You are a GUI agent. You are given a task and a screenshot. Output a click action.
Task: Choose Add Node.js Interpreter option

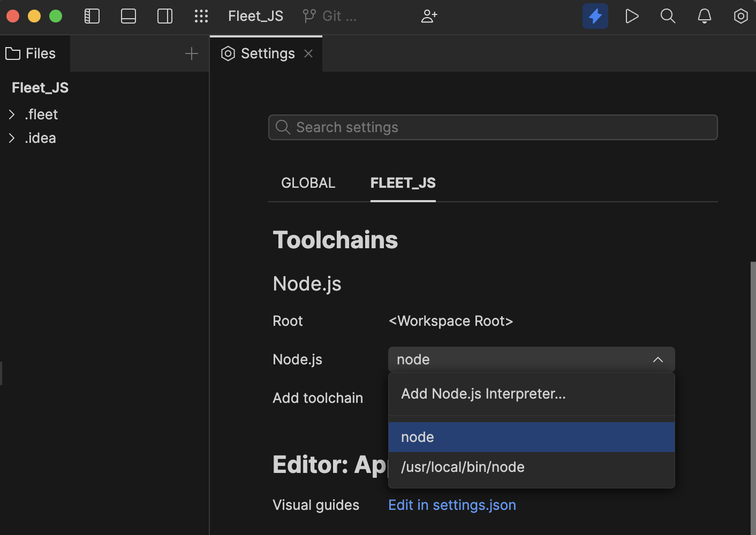(483, 394)
